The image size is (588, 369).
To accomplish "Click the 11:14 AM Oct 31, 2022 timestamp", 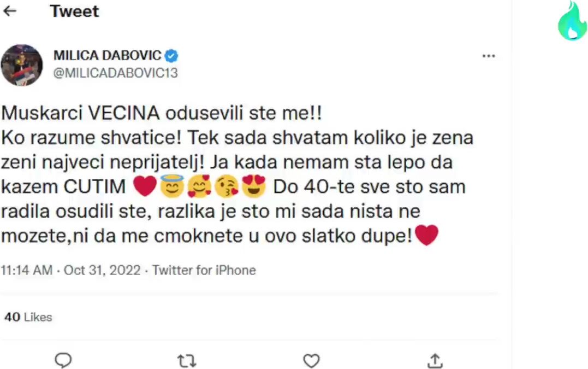I will tap(70, 270).
